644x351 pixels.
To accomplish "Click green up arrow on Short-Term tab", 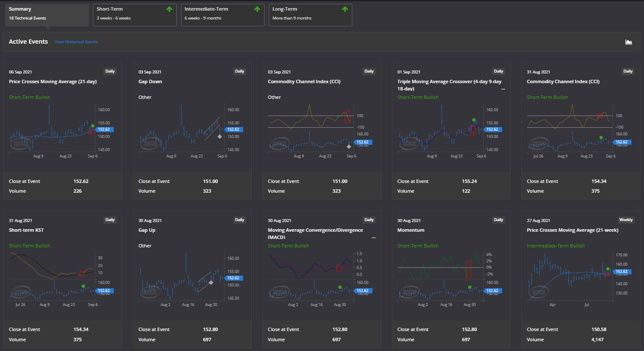I will (x=169, y=9).
